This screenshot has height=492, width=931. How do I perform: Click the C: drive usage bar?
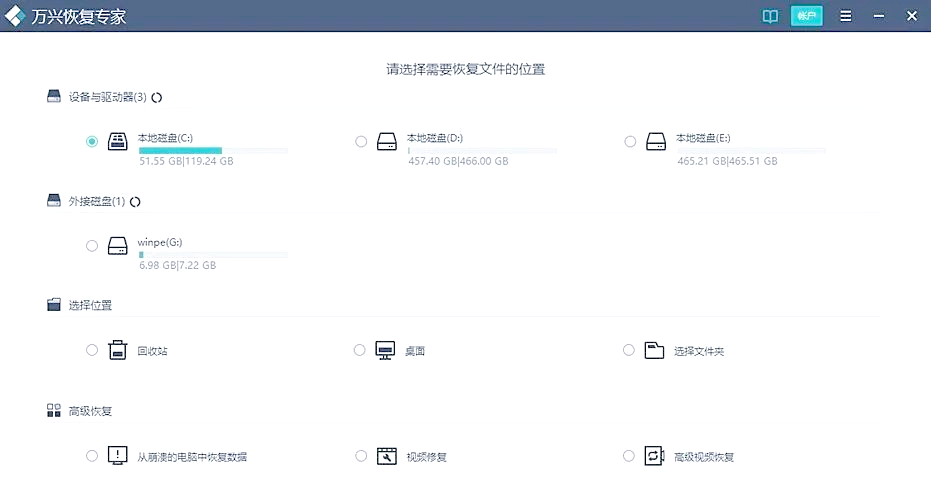pyautogui.click(x=212, y=150)
